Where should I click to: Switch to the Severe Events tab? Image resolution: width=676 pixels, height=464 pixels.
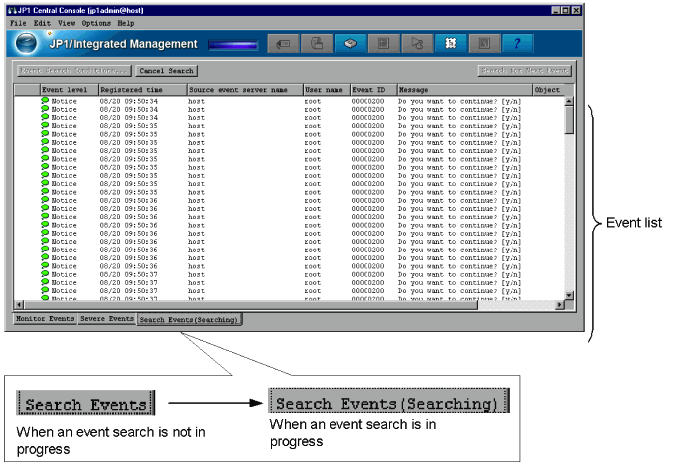106,319
